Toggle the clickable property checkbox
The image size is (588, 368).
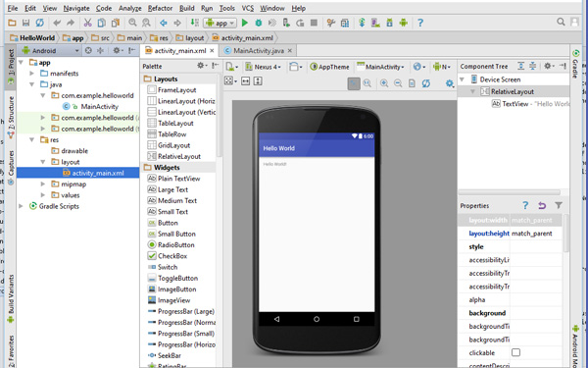(516, 352)
